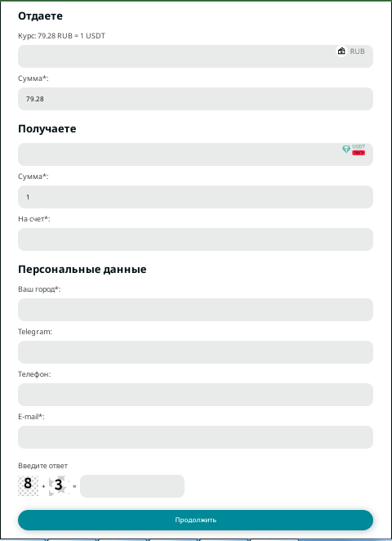This screenshot has width=392, height=541.
Task: Click the captcha image showing 8
Action: [28, 485]
